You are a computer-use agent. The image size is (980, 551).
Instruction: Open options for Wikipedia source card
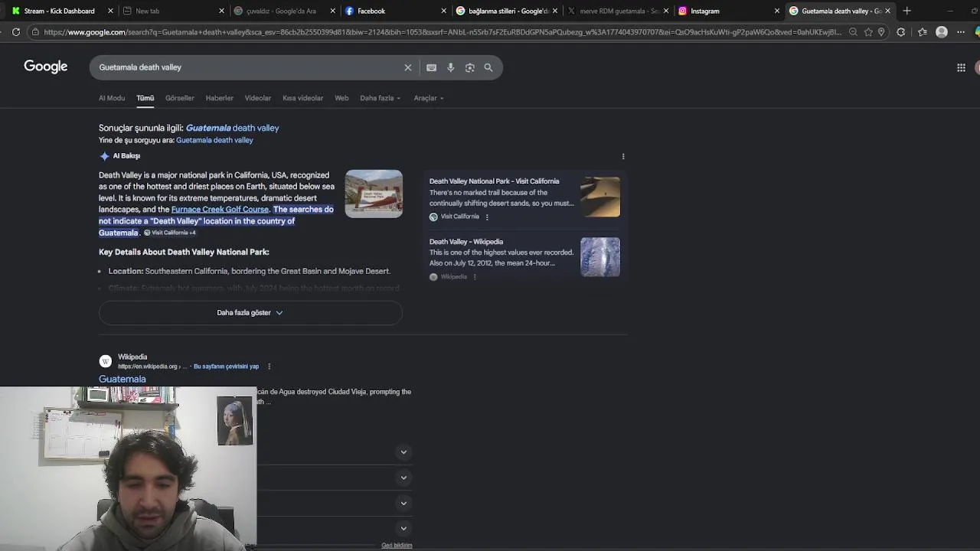(x=475, y=277)
